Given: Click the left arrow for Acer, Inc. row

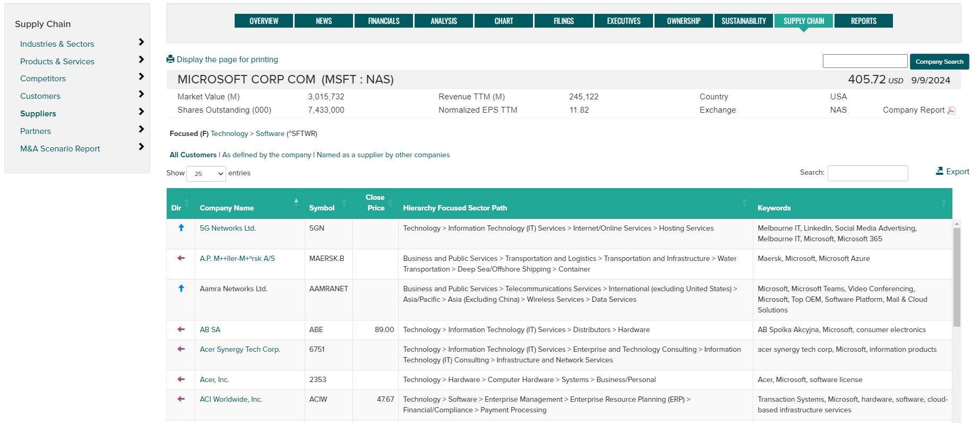Looking at the screenshot, I should tap(181, 379).
